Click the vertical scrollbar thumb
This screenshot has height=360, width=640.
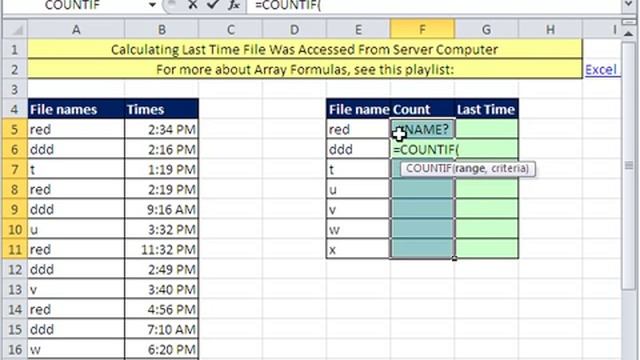(629, 165)
